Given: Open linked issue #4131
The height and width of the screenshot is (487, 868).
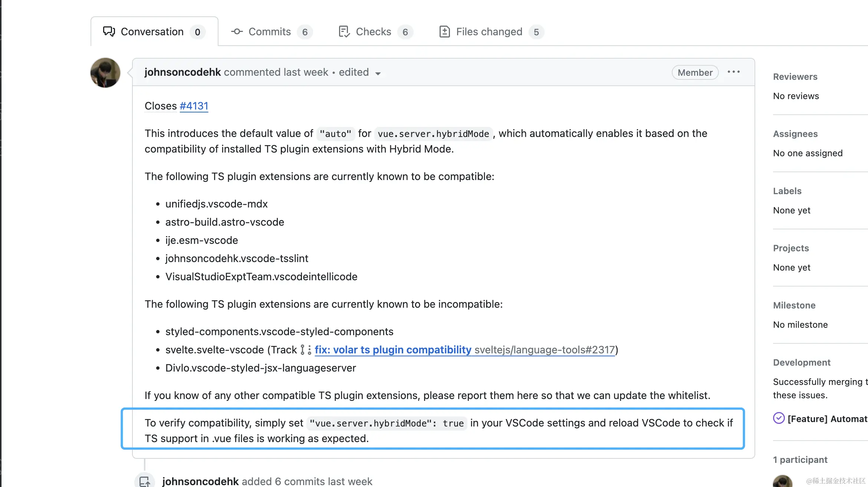Looking at the screenshot, I should pos(194,106).
